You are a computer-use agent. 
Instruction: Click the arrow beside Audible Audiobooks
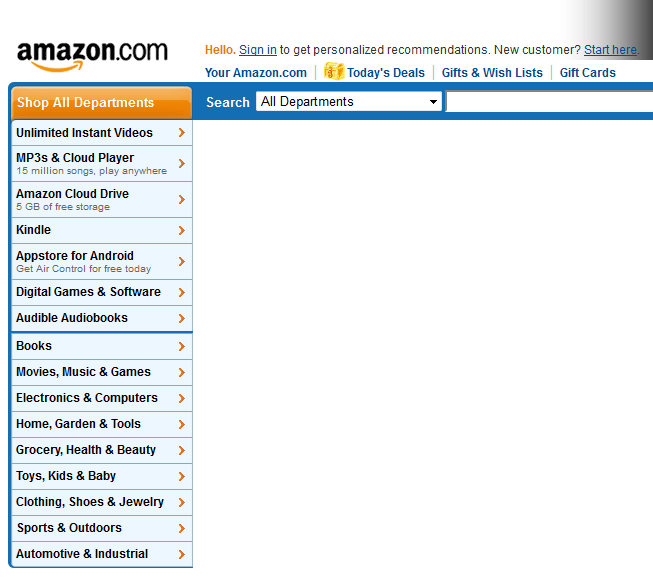[181, 318]
